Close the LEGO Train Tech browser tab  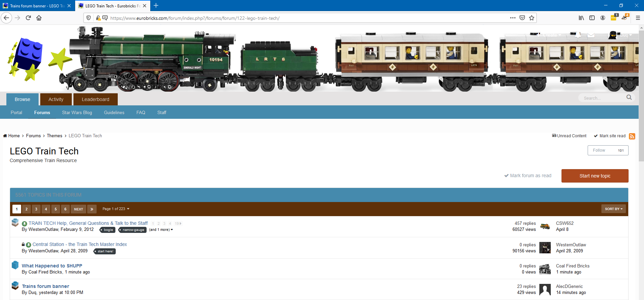145,6
